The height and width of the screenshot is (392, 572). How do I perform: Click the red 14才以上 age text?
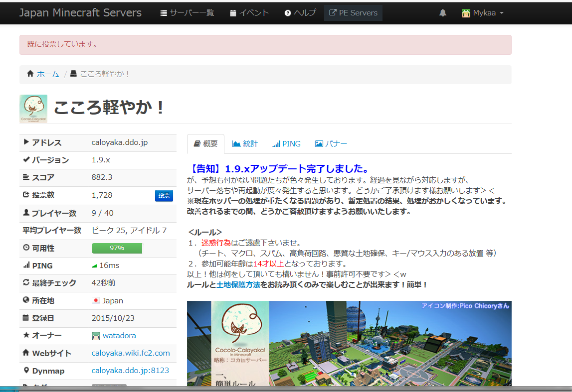(x=268, y=264)
